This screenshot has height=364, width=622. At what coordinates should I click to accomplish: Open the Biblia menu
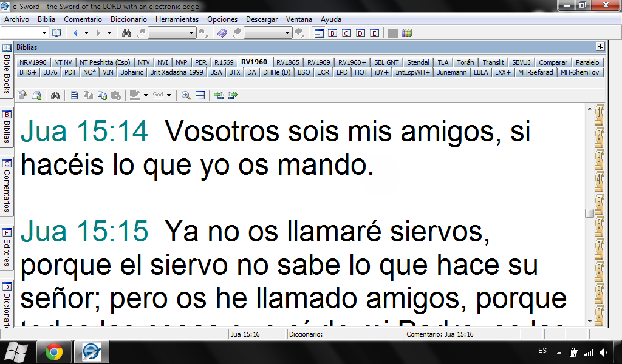point(46,19)
